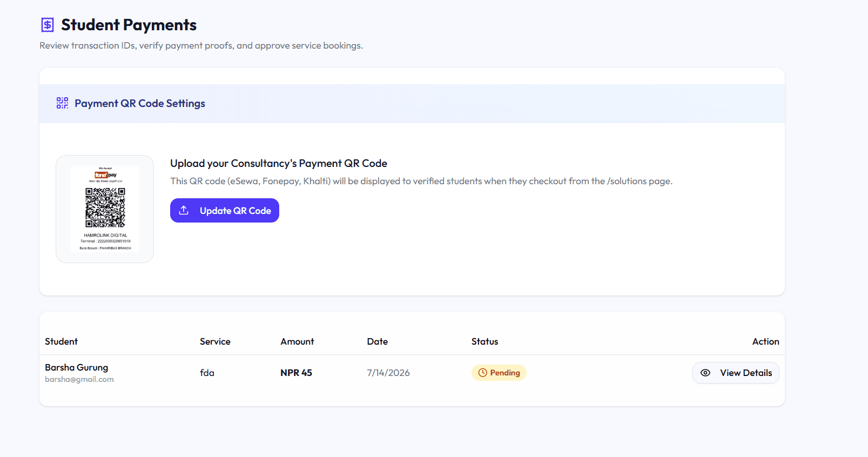Select the student name Barsha Gurung
The height and width of the screenshot is (457, 868).
coord(77,367)
